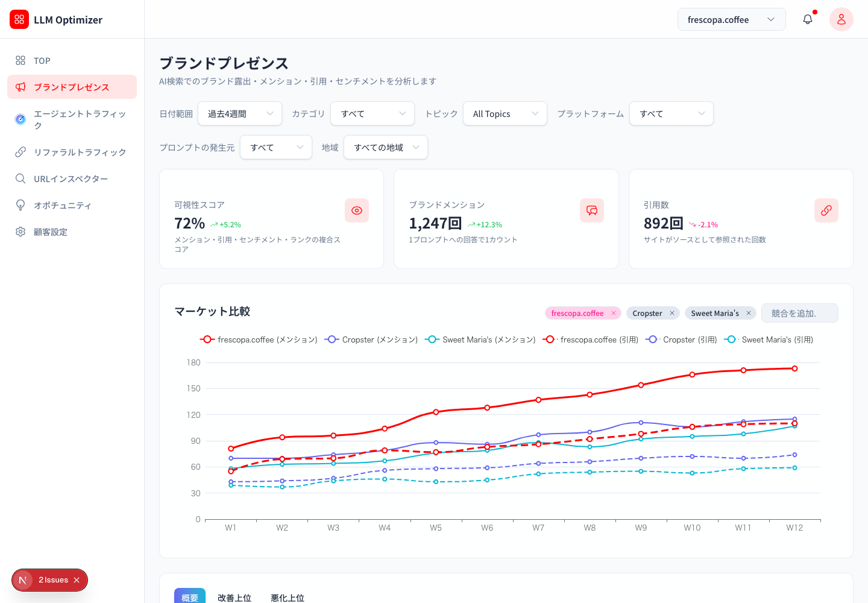This screenshot has height=603, width=868.
Task: Open the プロンプトの発生元 dropdown
Action: pos(276,147)
